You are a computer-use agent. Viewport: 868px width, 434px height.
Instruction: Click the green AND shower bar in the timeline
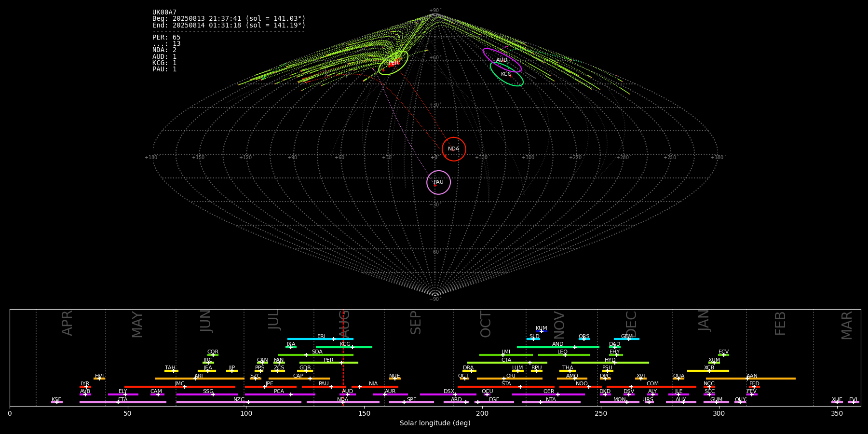pos(558,347)
